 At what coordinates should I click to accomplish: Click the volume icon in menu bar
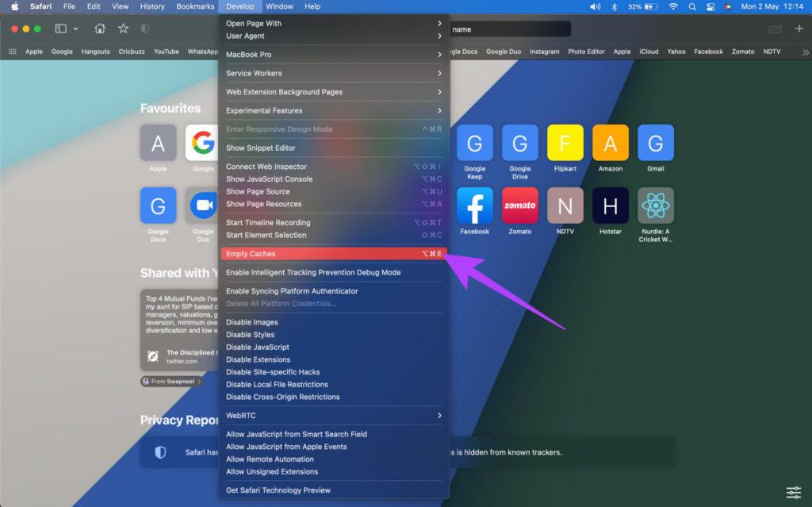coord(595,6)
